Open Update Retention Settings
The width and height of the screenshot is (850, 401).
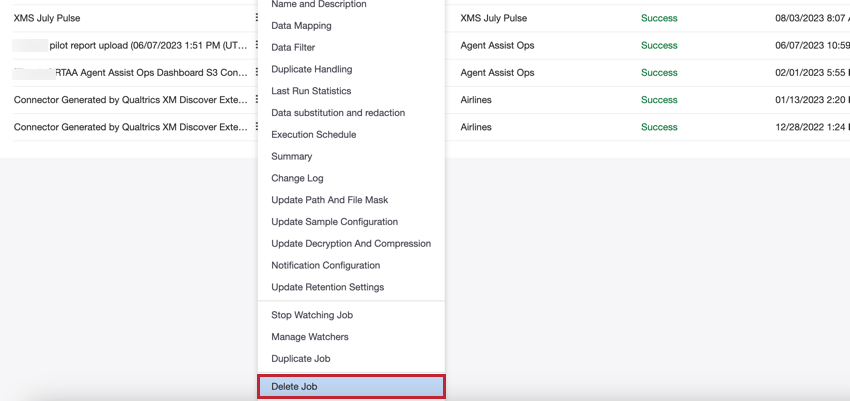point(327,287)
